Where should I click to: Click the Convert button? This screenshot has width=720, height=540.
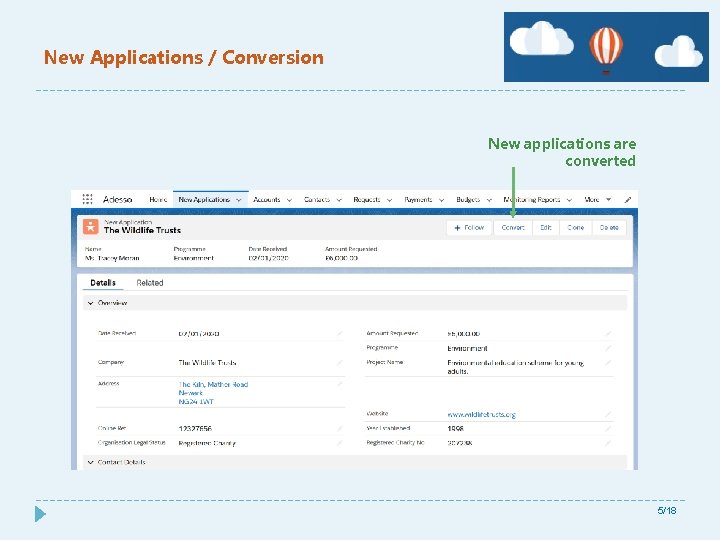513,227
